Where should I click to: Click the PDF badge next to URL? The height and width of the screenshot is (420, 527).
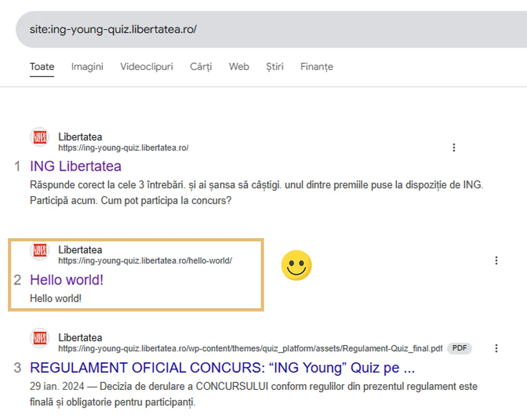tap(459, 348)
